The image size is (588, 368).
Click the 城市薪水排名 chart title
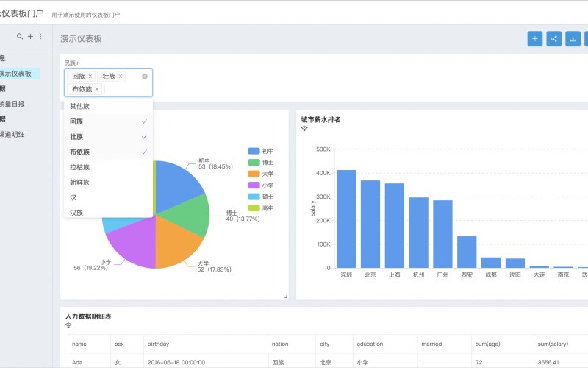point(321,119)
